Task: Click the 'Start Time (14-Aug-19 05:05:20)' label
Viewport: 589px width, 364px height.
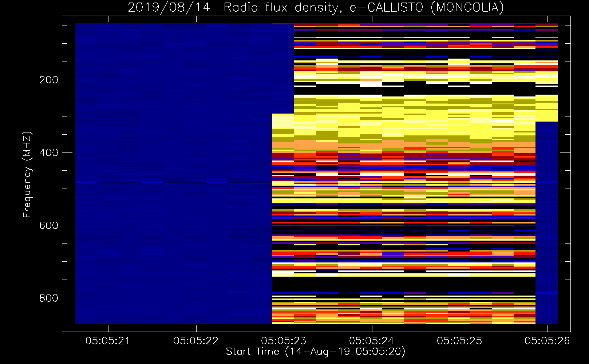Action: point(316,352)
